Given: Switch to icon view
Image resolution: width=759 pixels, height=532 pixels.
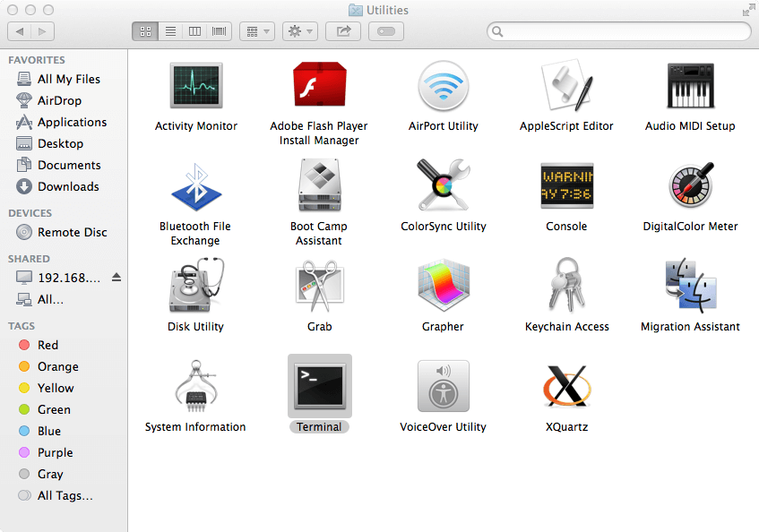Looking at the screenshot, I should 145,31.
